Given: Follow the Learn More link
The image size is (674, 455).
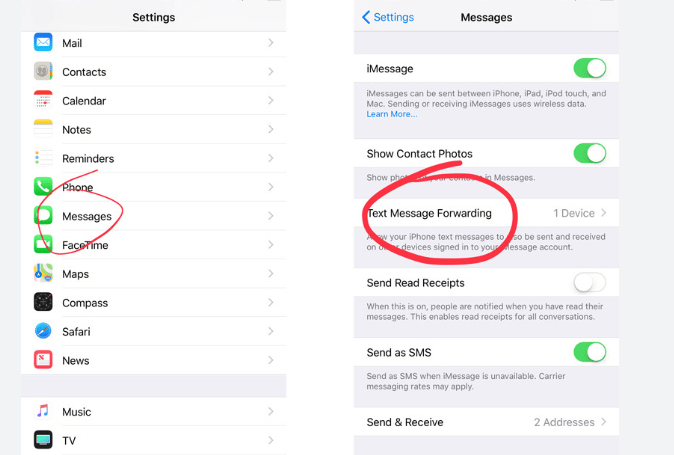Looking at the screenshot, I should coord(392,115).
